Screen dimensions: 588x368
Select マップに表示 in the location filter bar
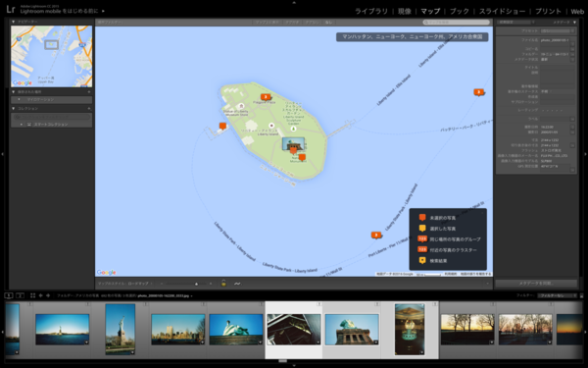tap(267, 23)
